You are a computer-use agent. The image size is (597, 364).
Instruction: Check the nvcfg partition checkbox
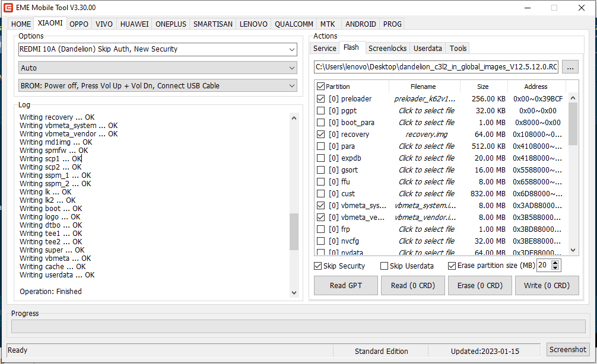320,241
